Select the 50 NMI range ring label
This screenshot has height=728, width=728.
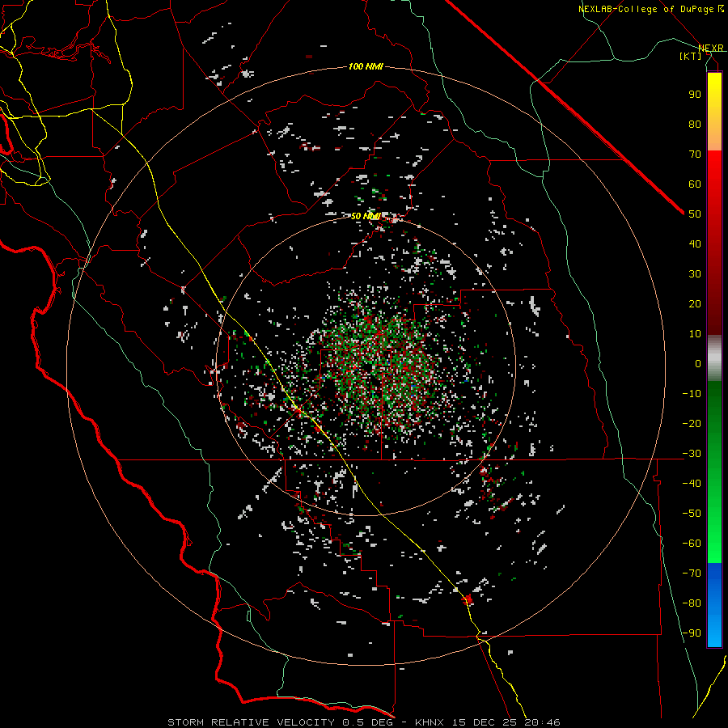coord(366,216)
